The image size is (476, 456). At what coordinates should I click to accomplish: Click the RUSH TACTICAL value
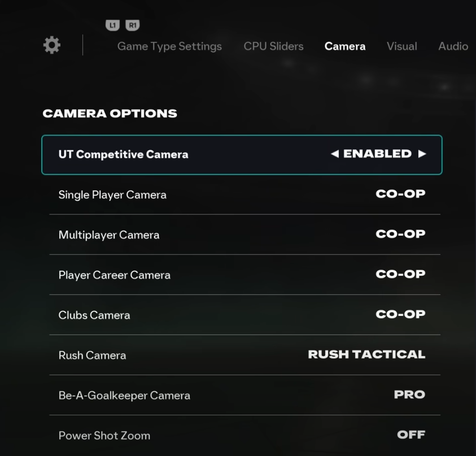(366, 354)
